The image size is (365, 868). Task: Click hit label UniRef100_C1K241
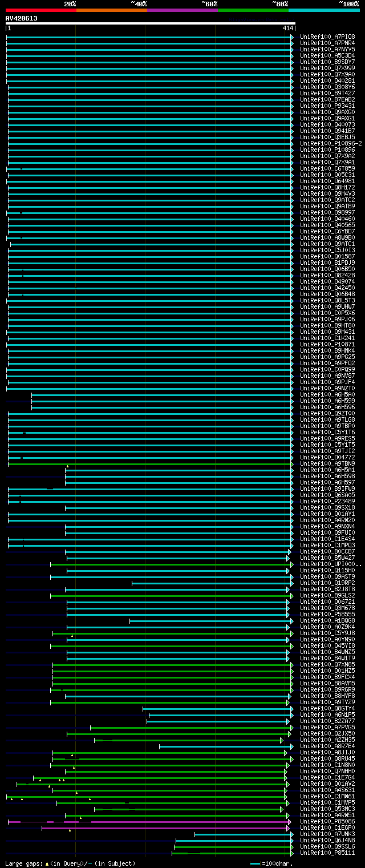pyautogui.click(x=327, y=338)
